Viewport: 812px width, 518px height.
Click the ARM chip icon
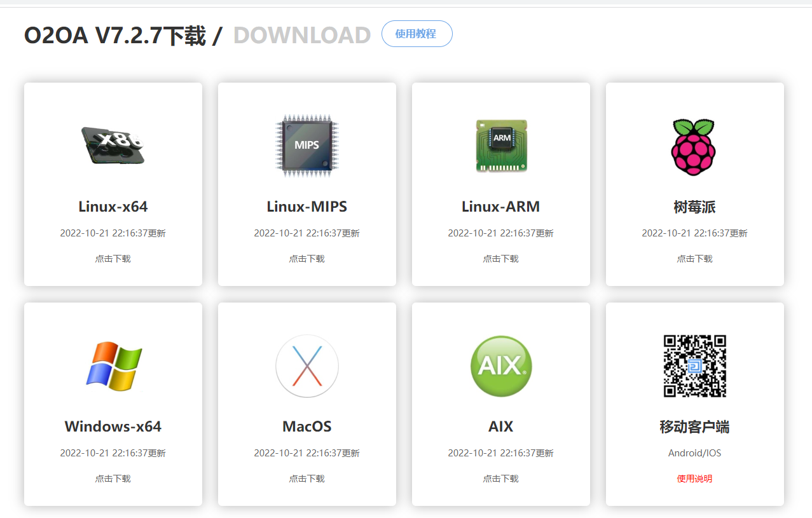click(501, 146)
